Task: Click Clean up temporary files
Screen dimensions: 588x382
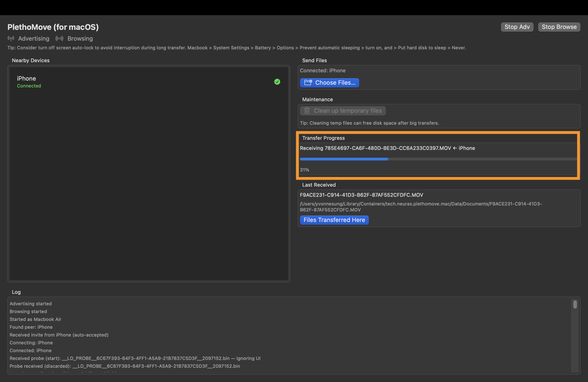Action: (x=343, y=111)
